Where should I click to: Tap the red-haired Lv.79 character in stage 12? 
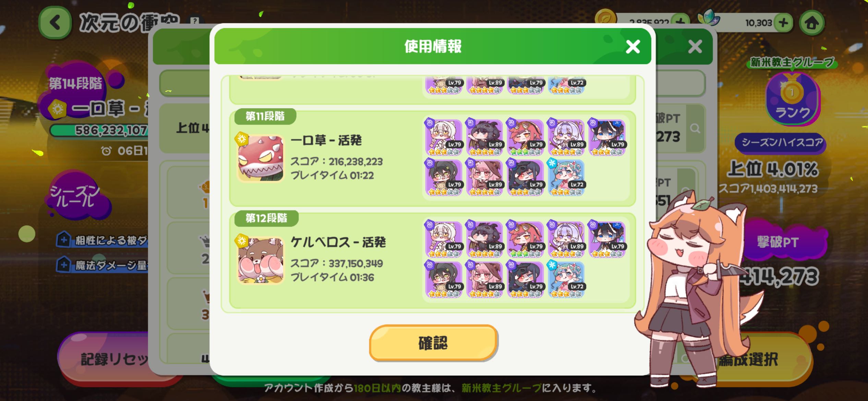coord(525,240)
